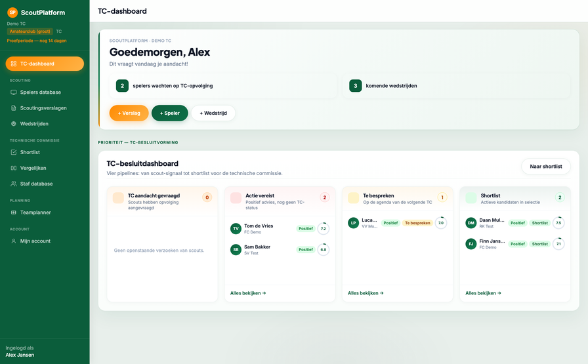The width and height of the screenshot is (588, 364).
Task: Click the 7.0 score ring in Te bespreken
Action: pyautogui.click(x=441, y=223)
